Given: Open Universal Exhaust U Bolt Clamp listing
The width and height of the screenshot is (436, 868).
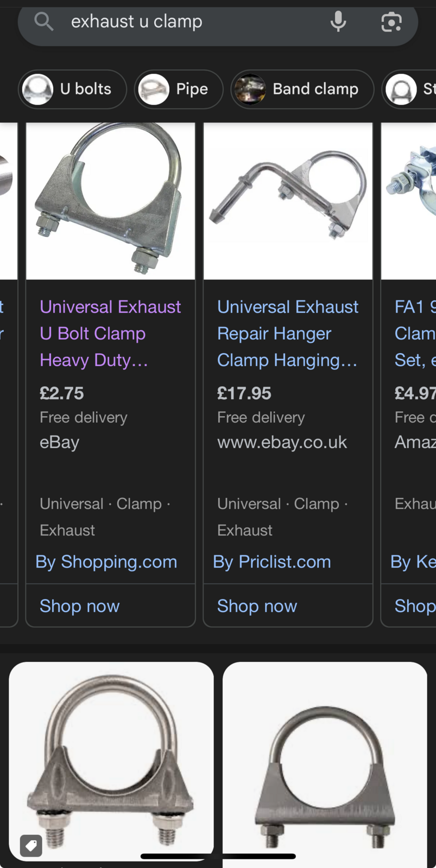Looking at the screenshot, I should [x=110, y=334].
